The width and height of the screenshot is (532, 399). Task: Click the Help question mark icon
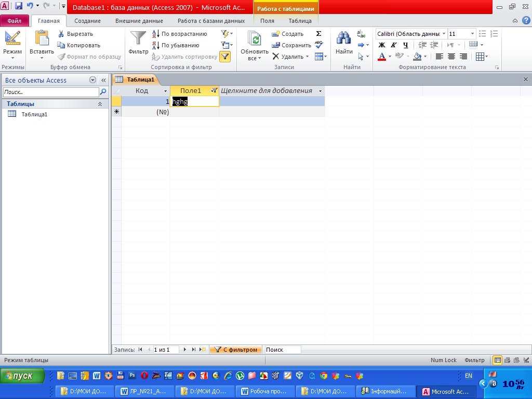[526, 21]
